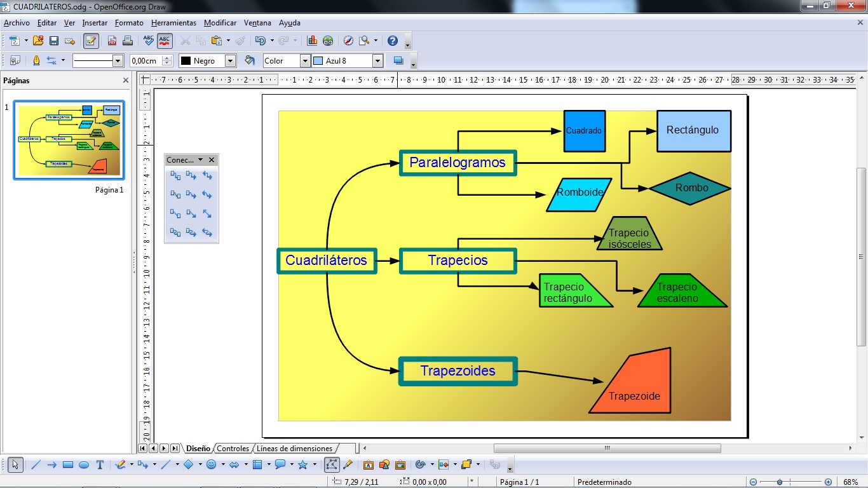Open the Insertar menu
The height and width of the screenshot is (488, 868).
click(95, 23)
